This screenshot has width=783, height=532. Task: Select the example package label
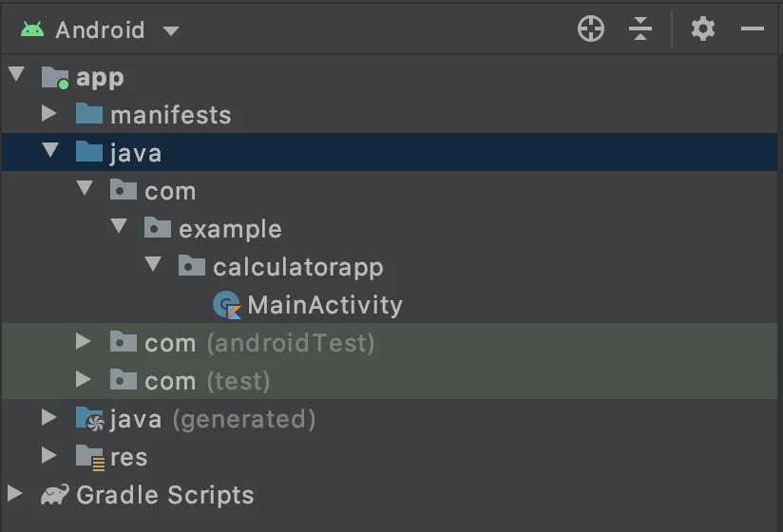point(230,230)
